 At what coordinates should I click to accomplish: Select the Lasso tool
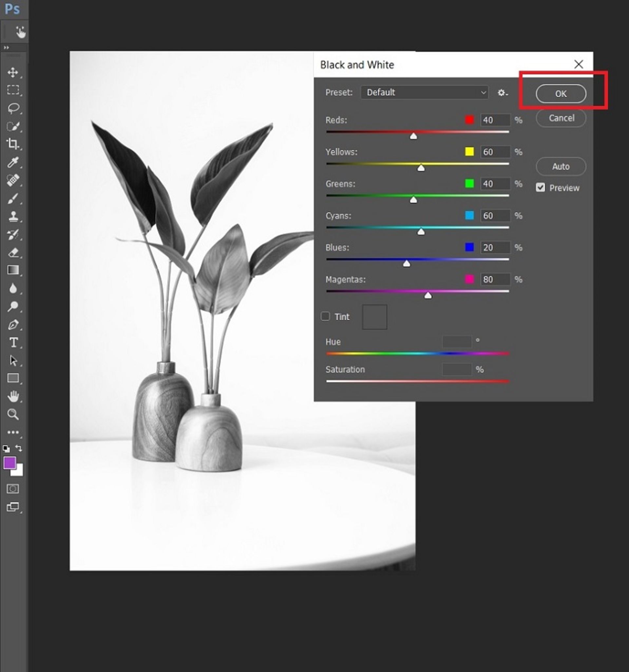pyautogui.click(x=13, y=108)
